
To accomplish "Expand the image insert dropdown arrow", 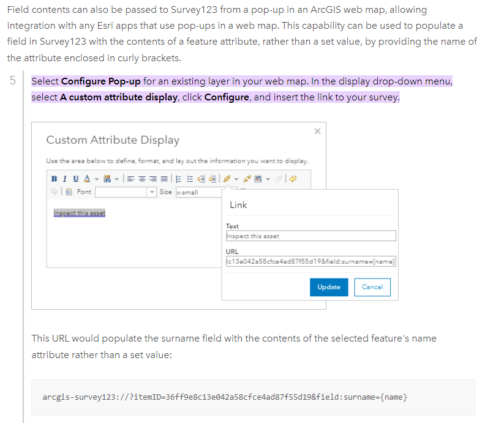I will tap(268, 179).
